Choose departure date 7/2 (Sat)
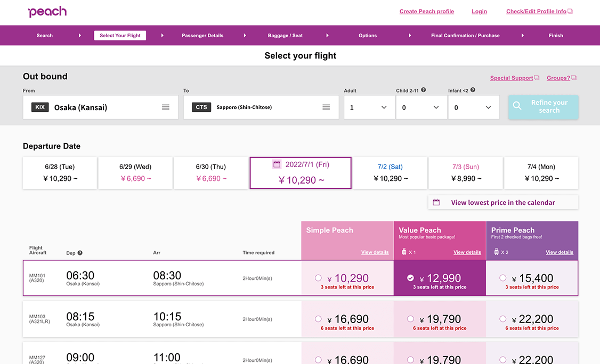600x364 pixels. coord(390,173)
